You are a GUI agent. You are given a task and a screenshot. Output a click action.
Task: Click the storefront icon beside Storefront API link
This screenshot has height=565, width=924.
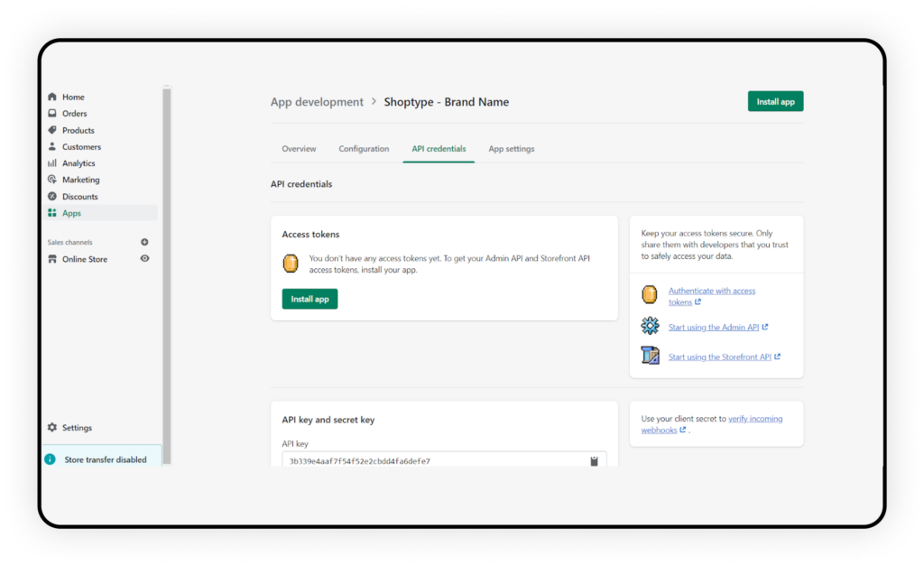tap(650, 356)
